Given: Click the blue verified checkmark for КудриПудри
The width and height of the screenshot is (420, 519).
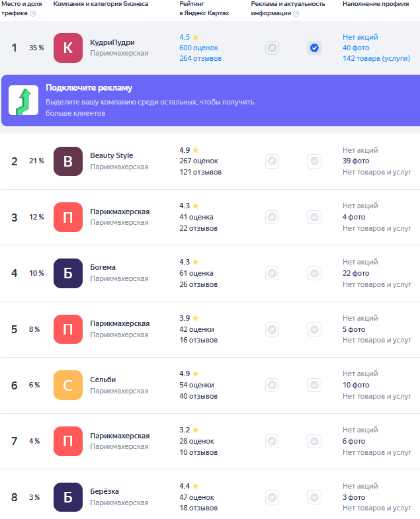Looking at the screenshot, I should [314, 48].
